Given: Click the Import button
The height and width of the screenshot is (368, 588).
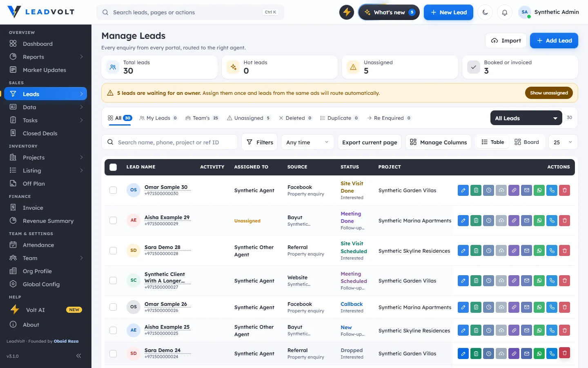Looking at the screenshot, I should click(506, 40).
